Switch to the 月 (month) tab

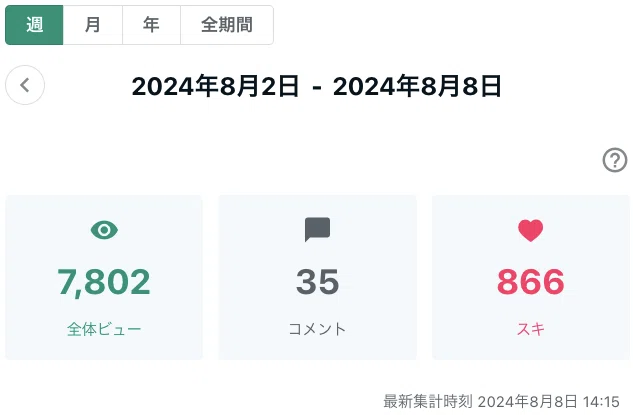[x=92, y=25]
